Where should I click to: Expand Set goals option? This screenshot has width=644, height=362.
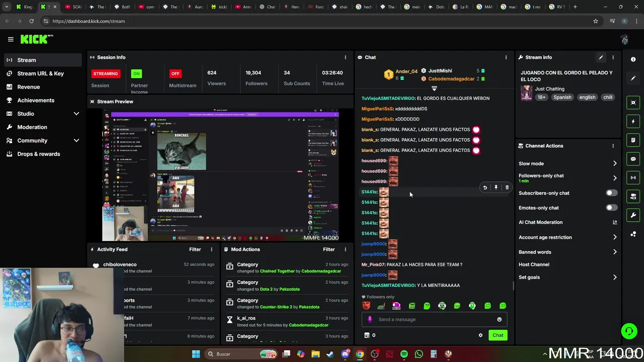(615, 277)
